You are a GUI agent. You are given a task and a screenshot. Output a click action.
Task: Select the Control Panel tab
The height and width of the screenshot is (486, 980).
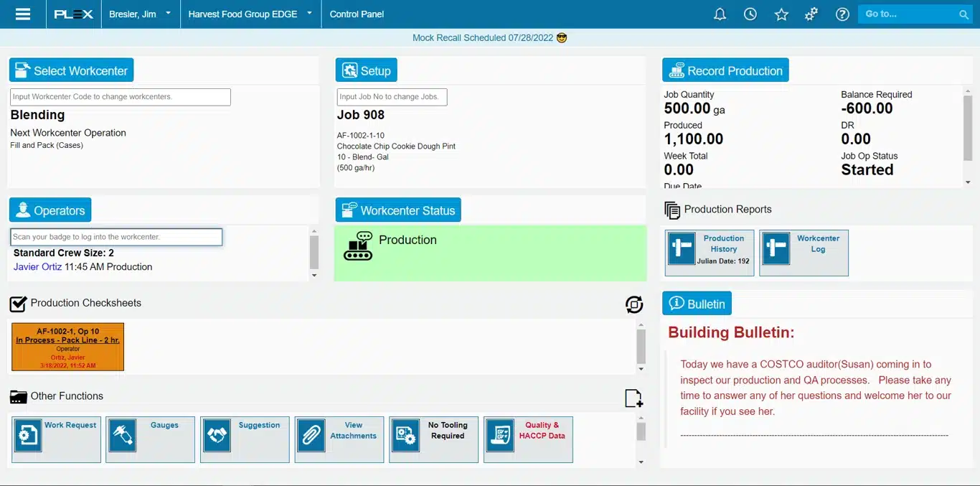point(357,14)
